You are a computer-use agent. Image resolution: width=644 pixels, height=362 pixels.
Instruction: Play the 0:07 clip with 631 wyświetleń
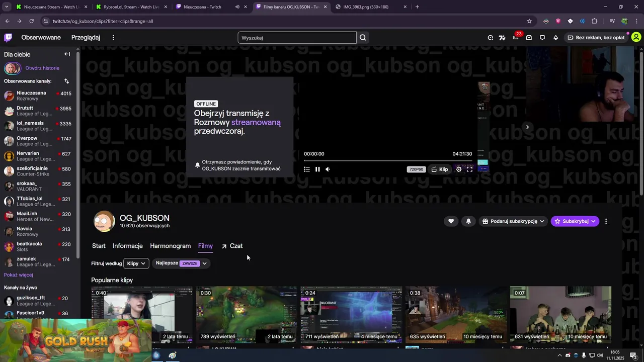560,315
